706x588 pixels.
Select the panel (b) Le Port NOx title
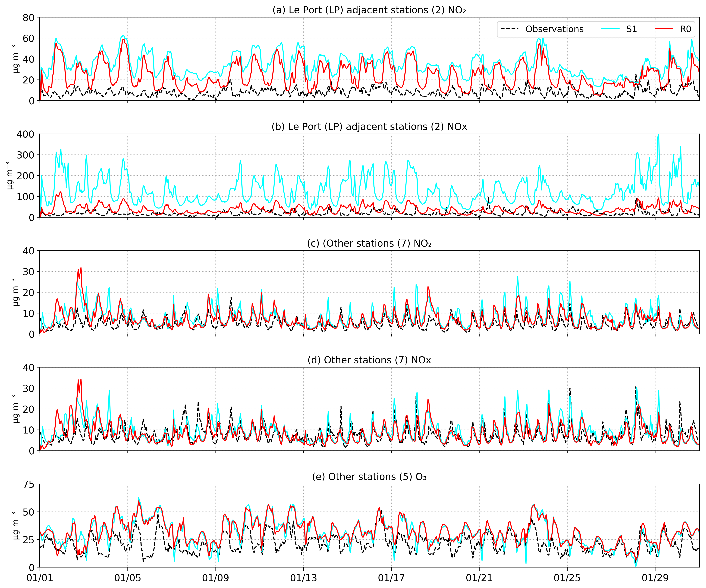tap(369, 127)
